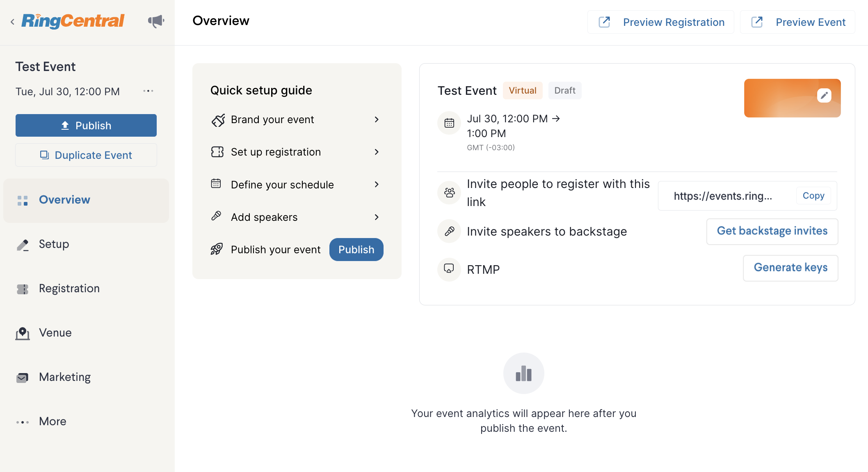Click the back arrow beside RingCentral logo
This screenshot has height=472, width=868.
(12, 22)
